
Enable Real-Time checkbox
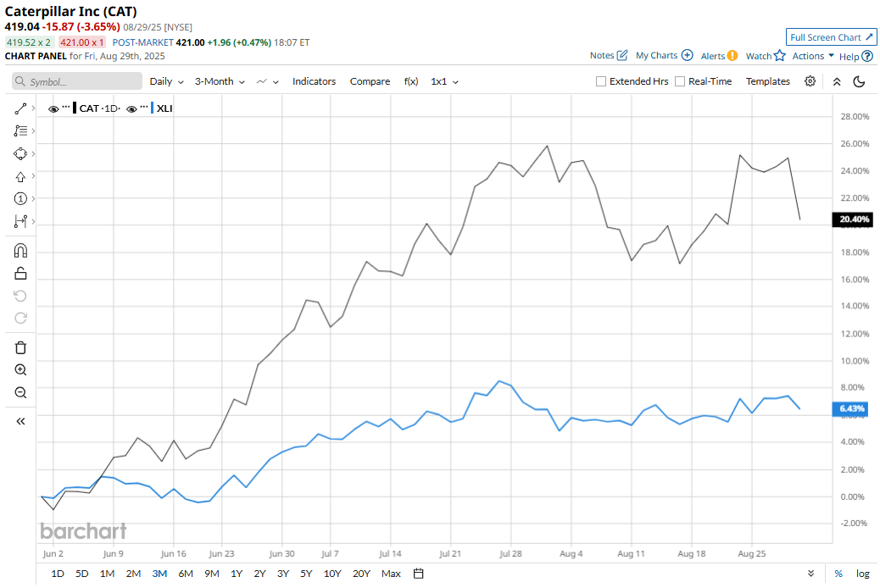point(680,81)
